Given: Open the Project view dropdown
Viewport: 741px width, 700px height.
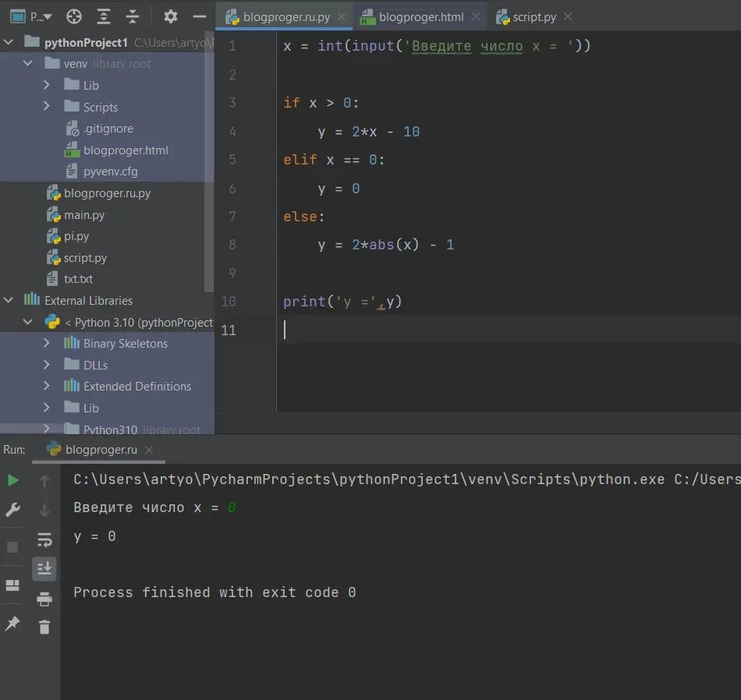Looking at the screenshot, I should tap(31, 17).
